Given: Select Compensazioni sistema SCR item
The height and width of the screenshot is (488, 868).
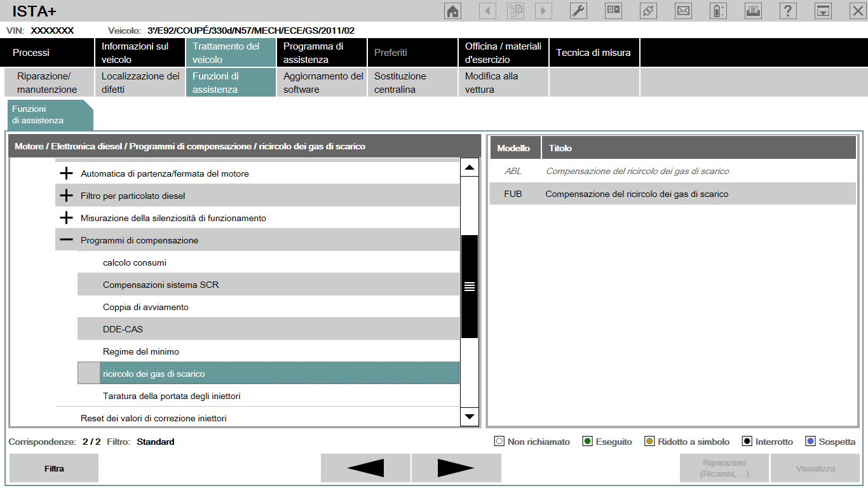Looking at the screenshot, I should [268, 285].
